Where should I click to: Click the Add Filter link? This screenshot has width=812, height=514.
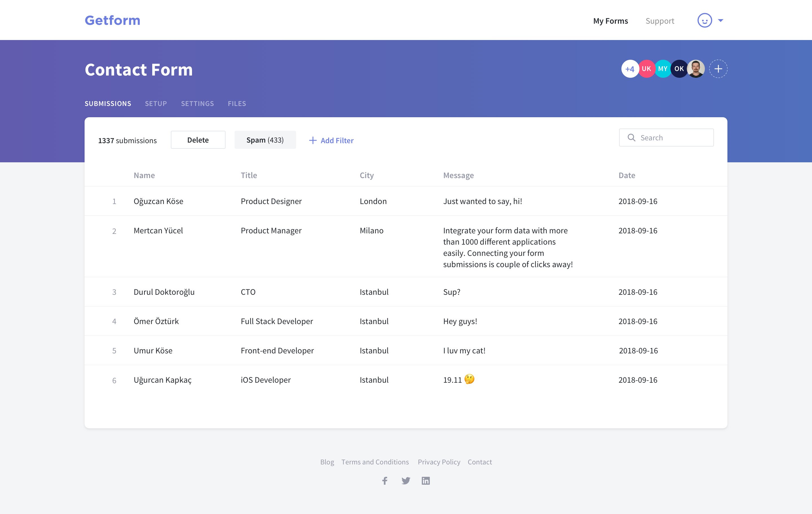331,141
